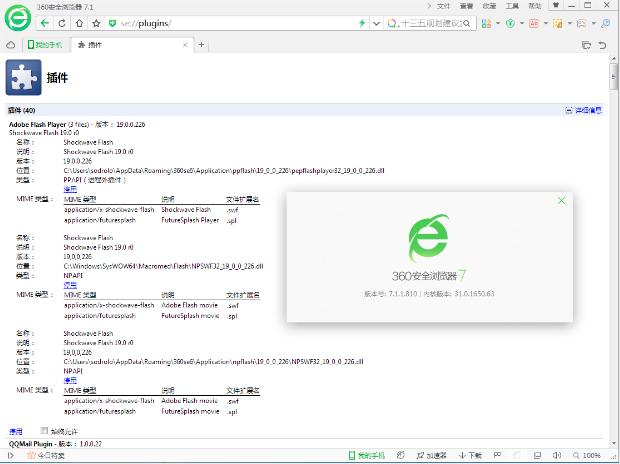This screenshot has height=464, width=620.
Task: Open a new tab with plus button
Action: point(201,45)
